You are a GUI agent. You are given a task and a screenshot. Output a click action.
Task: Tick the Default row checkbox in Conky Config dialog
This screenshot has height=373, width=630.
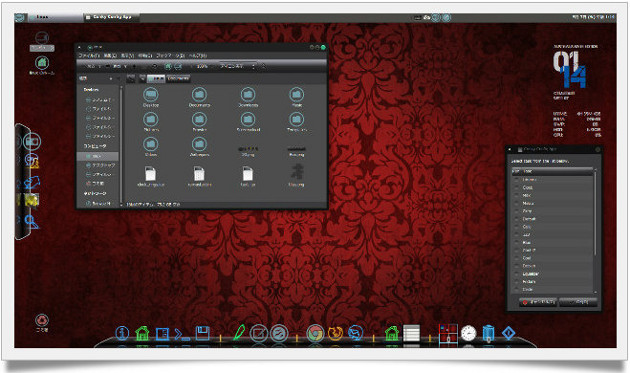point(517,219)
